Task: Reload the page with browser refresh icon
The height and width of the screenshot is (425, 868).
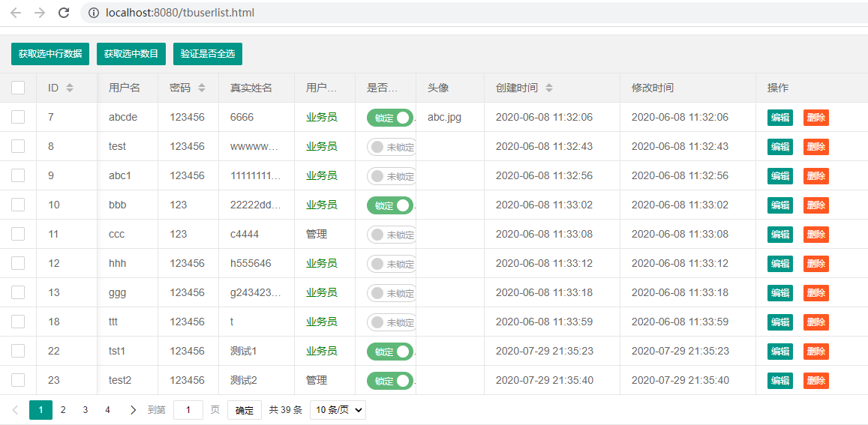Action: 64,13
